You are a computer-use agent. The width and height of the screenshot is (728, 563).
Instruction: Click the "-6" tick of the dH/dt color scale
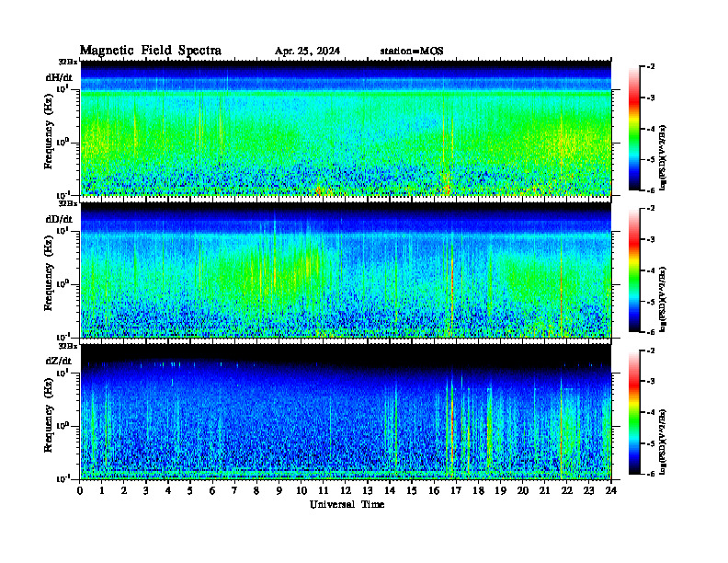point(651,190)
